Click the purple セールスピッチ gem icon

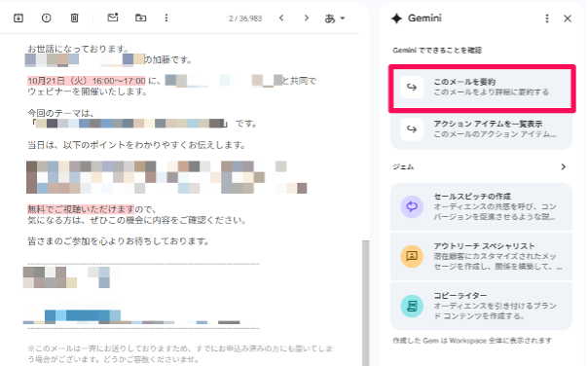point(412,206)
